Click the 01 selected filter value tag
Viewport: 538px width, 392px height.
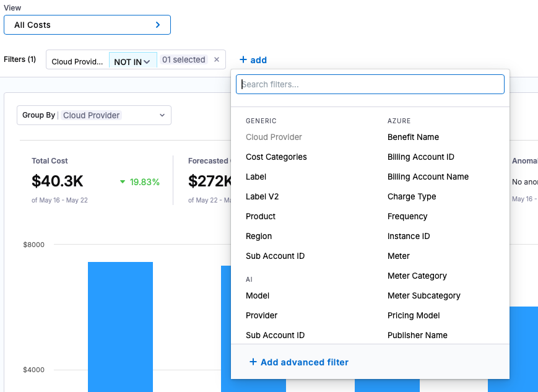tap(184, 59)
